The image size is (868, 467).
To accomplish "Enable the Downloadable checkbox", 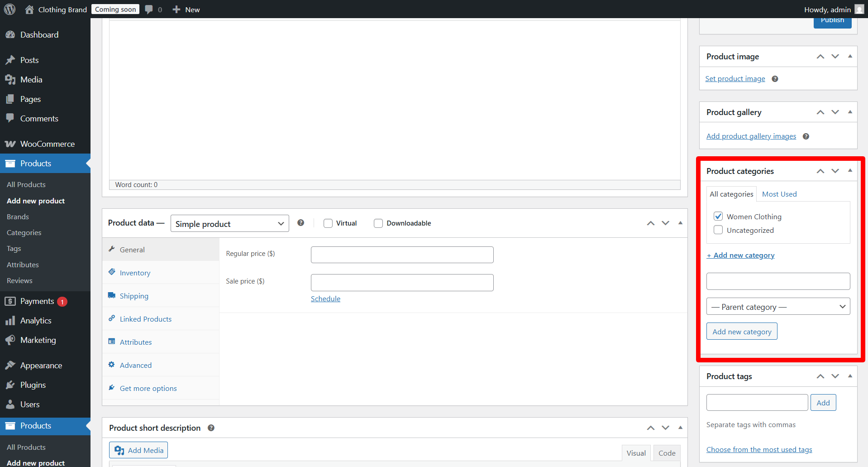I will tap(378, 223).
